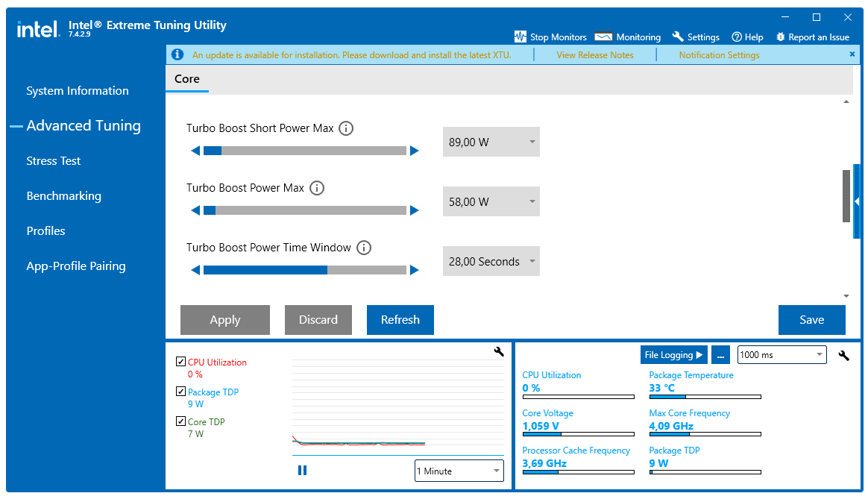Open View Release Notes link
868x499 pixels.
pos(594,55)
